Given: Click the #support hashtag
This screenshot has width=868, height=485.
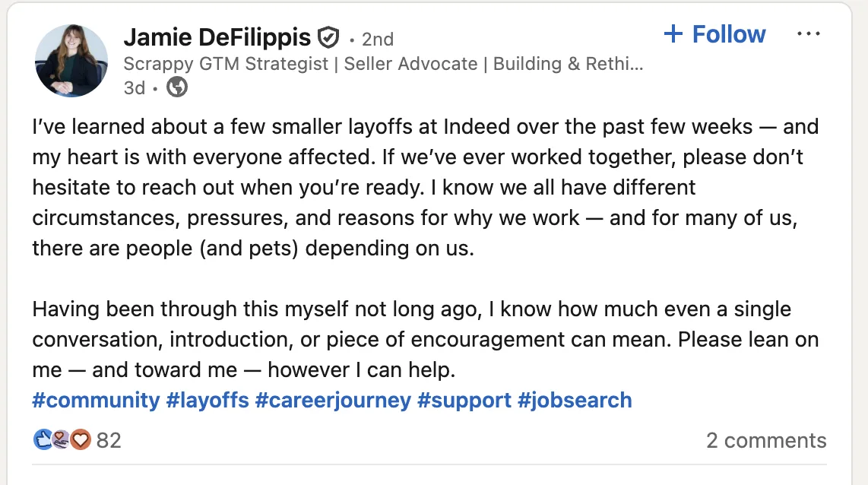Looking at the screenshot, I should click(x=464, y=400).
